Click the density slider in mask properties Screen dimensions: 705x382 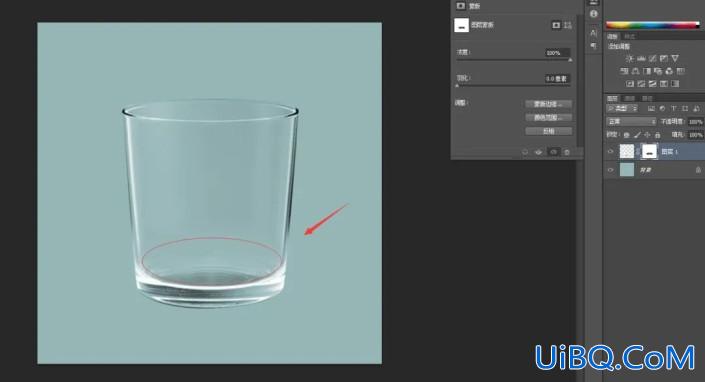tap(514, 60)
